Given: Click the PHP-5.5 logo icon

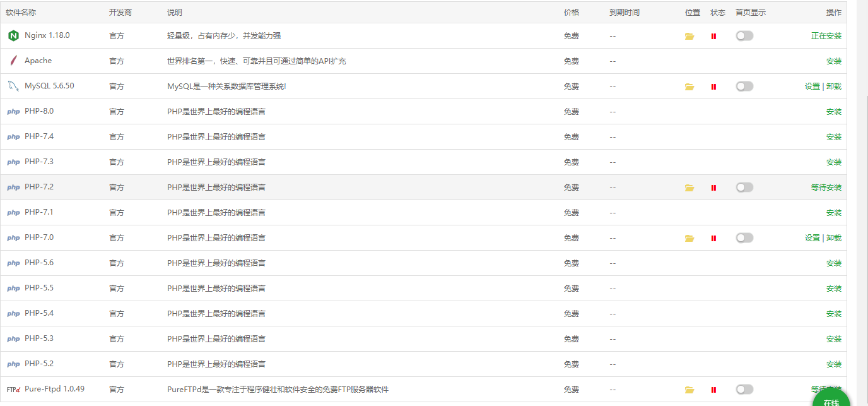Looking at the screenshot, I should 13,289.
